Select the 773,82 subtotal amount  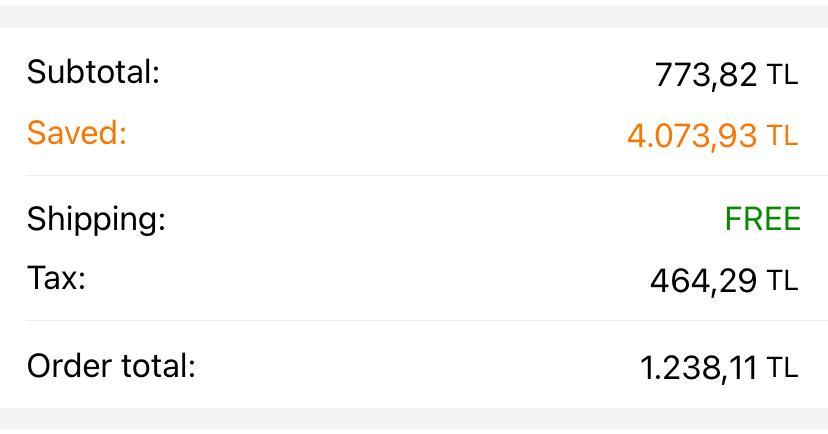706,75
